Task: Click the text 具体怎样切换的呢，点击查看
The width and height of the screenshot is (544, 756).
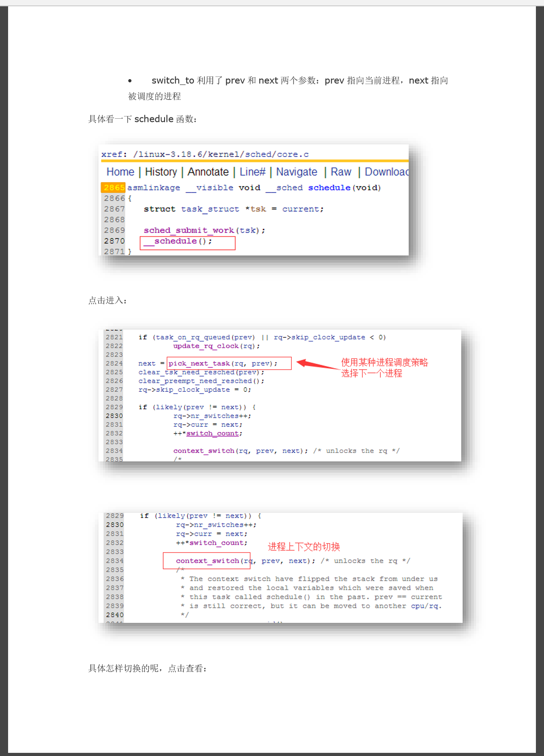Action: 147,668
